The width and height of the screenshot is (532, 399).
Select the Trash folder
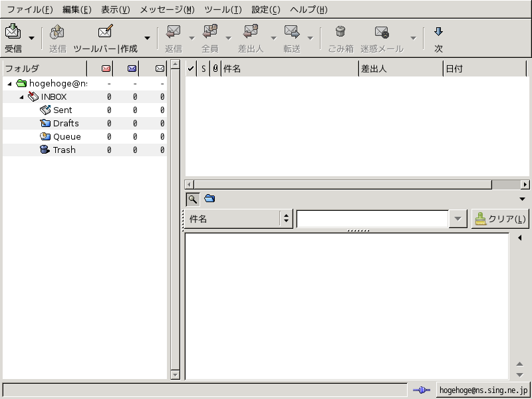pyautogui.click(x=64, y=150)
